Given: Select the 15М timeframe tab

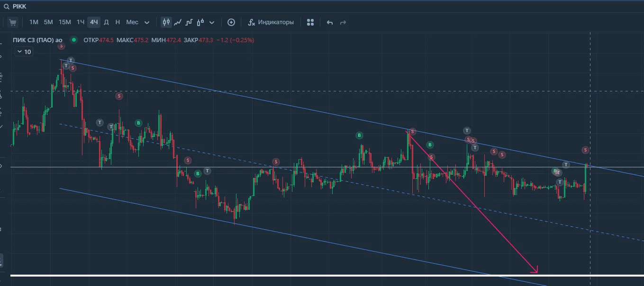Looking at the screenshot, I should pos(65,22).
